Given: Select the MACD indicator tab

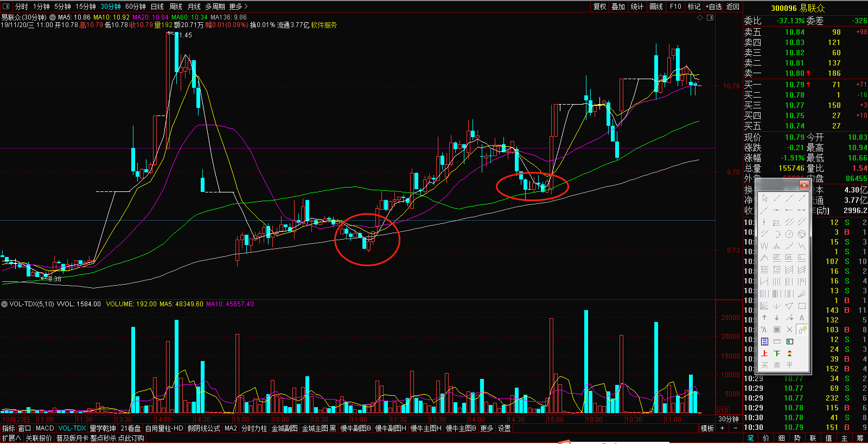Looking at the screenshot, I should tap(45, 428).
